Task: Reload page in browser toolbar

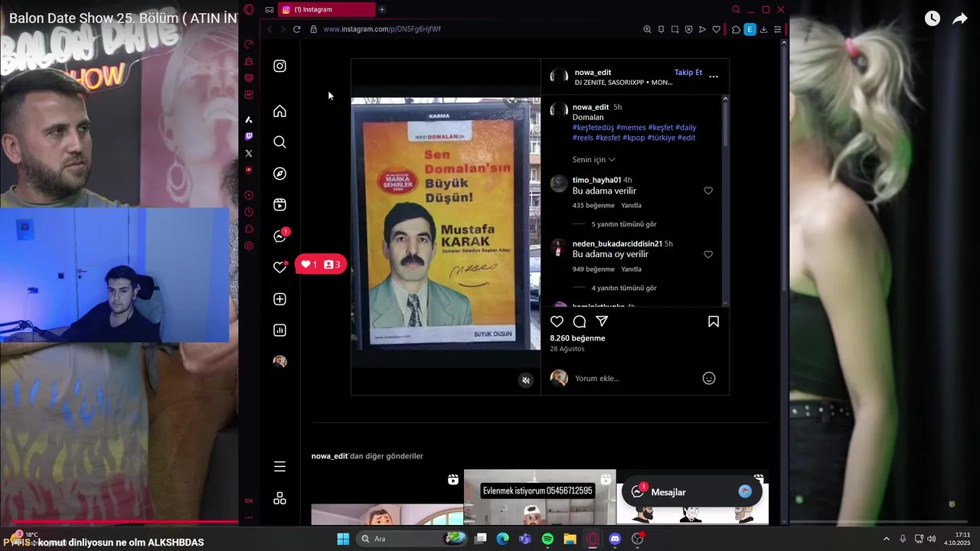Action: click(296, 29)
